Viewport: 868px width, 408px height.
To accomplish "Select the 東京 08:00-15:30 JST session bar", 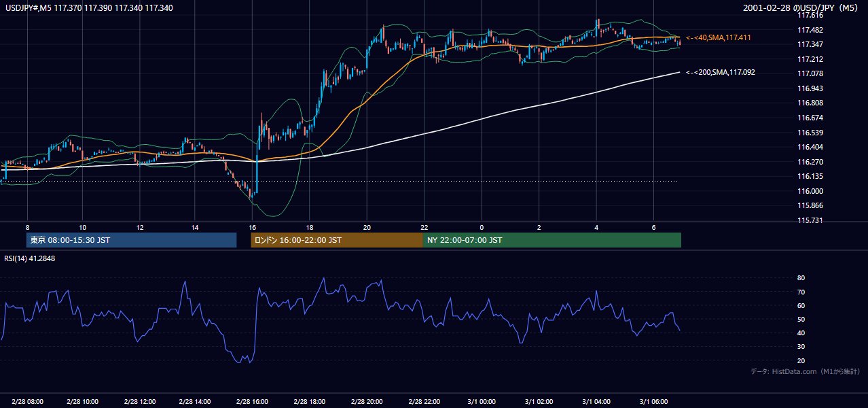I will [132, 240].
